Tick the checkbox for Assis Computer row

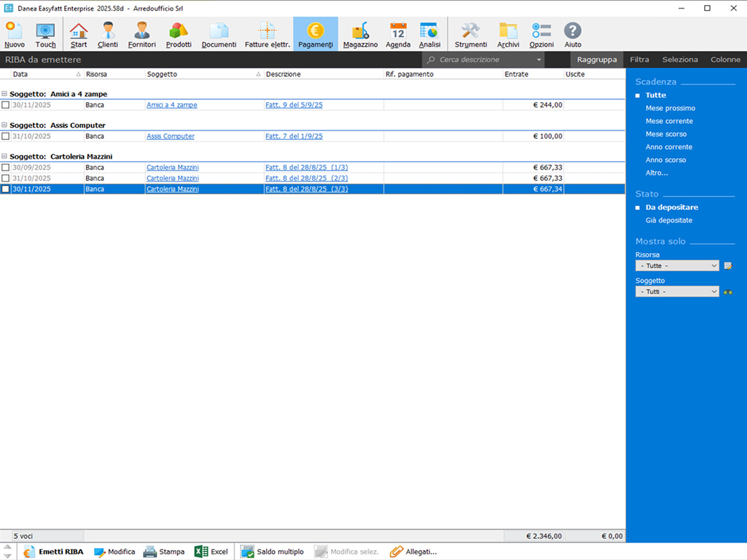pos(6,136)
